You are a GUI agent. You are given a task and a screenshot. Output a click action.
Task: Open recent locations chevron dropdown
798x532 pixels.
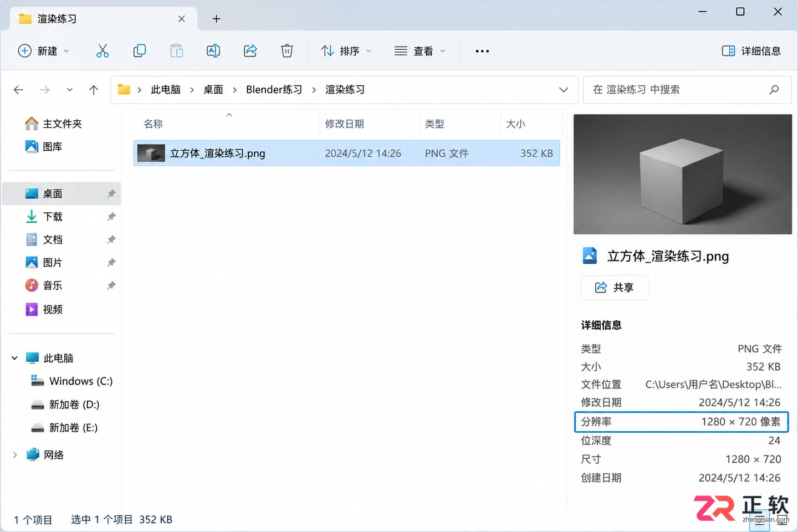point(69,90)
